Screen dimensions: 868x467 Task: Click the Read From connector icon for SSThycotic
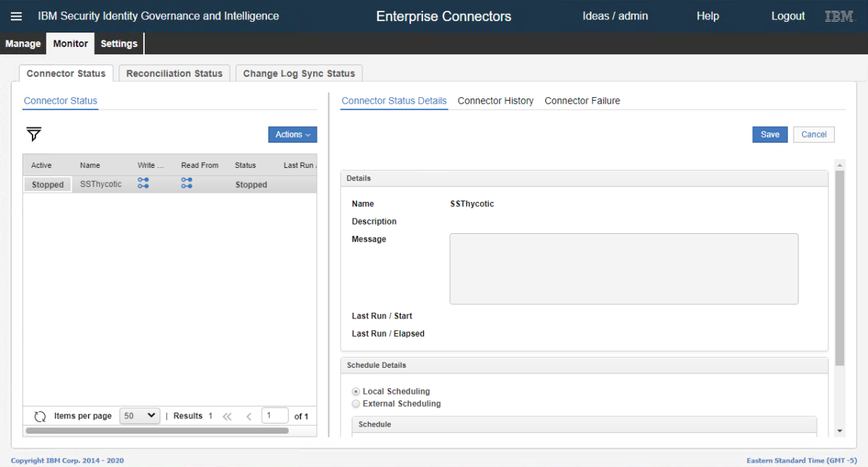187,183
